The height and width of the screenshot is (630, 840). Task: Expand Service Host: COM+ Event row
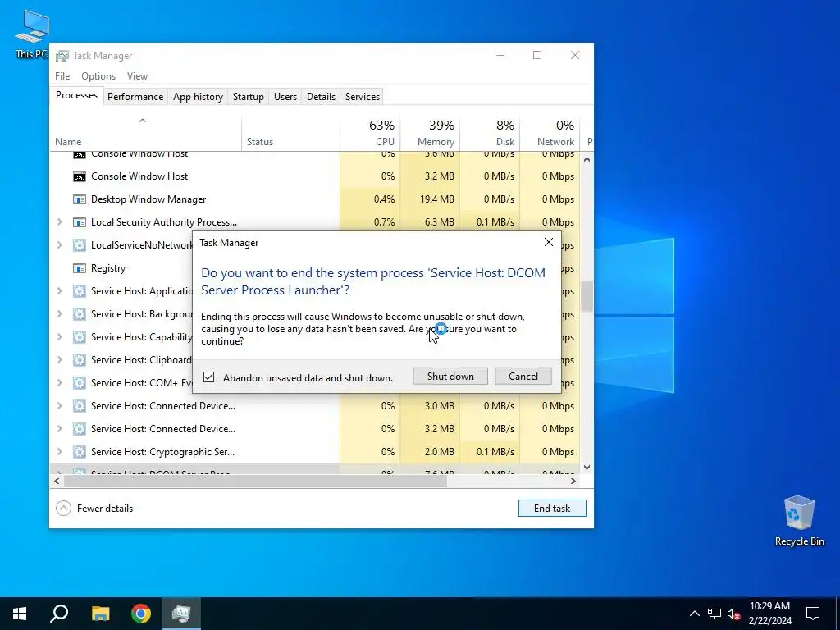(59, 382)
